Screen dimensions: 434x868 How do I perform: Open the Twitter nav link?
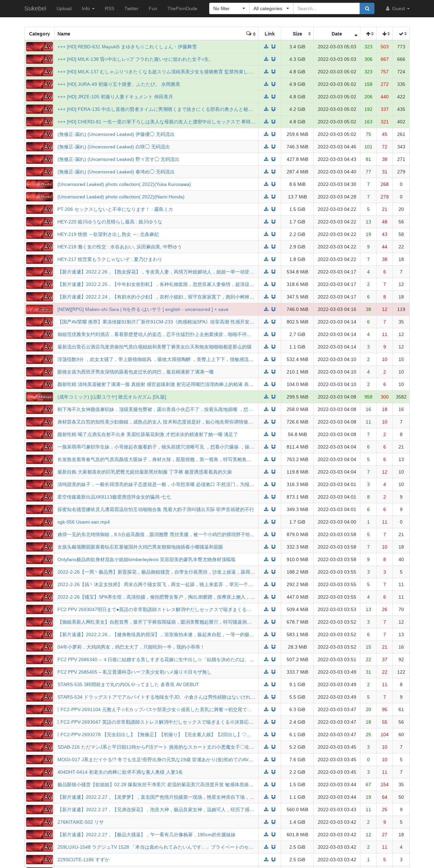click(131, 8)
